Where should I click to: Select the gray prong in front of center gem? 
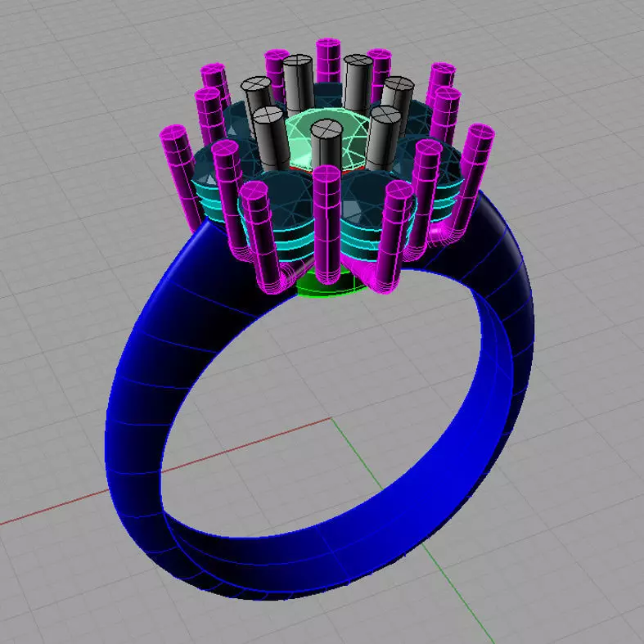coord(327,145)
